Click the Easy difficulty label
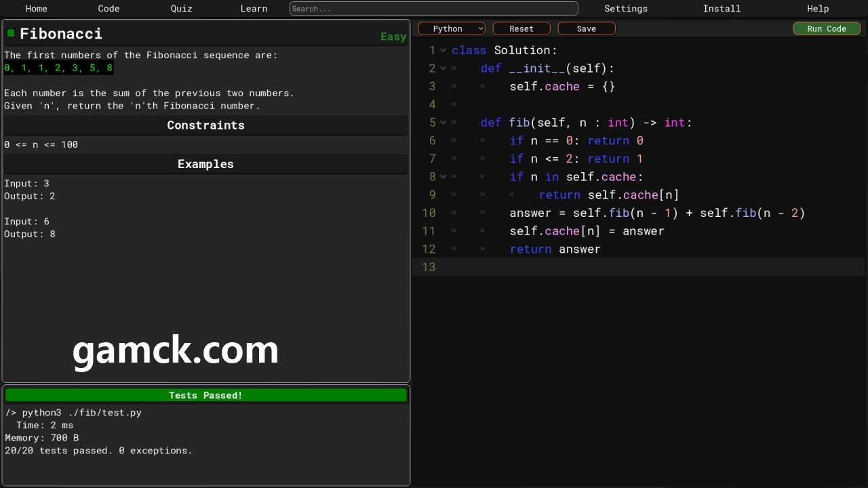 (x=393, y=37)
